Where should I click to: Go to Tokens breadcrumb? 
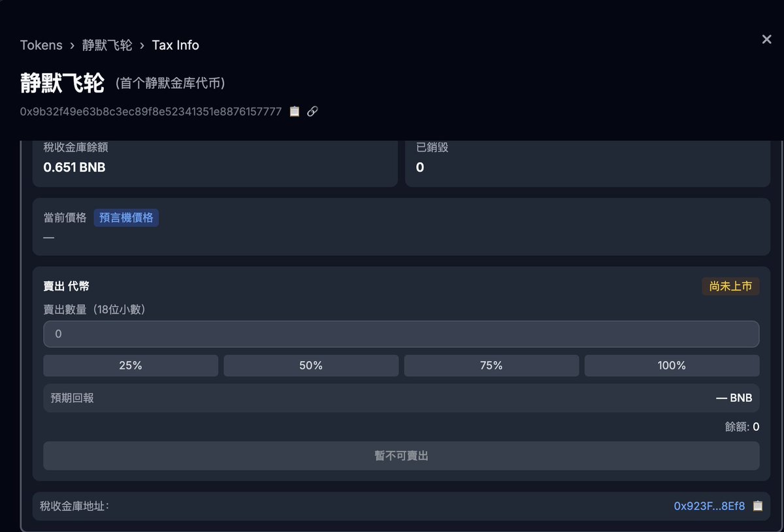click(41, 45)
